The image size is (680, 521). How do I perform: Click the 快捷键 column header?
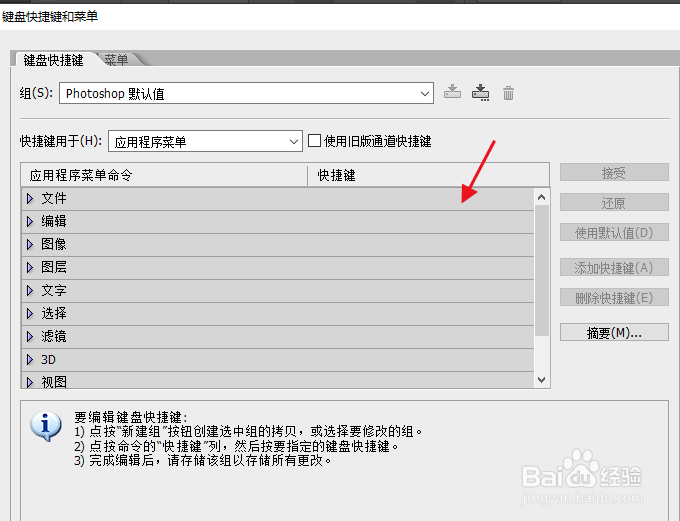pyautogui.click(x=428, y=175)
